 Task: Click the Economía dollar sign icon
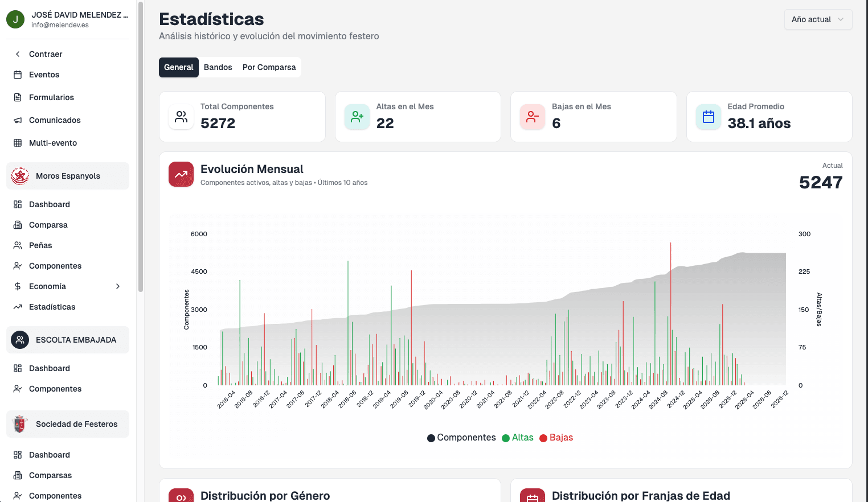pos(18,286)
